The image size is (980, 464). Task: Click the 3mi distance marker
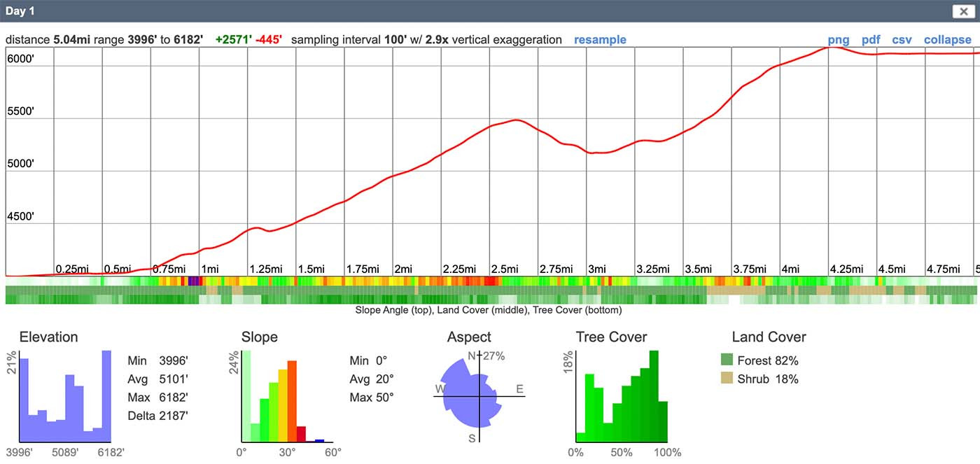click(x=596, y=269)
